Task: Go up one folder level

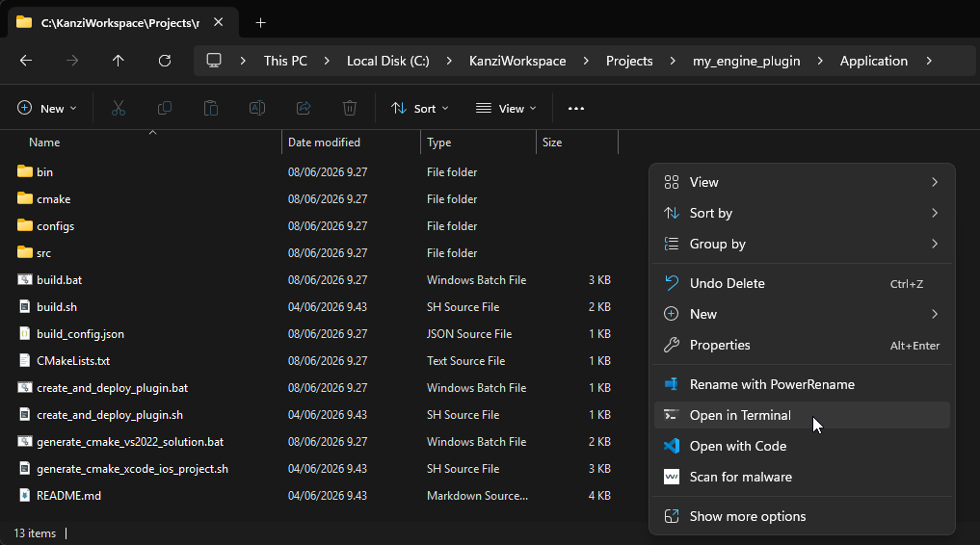Action: click(119, 61)
